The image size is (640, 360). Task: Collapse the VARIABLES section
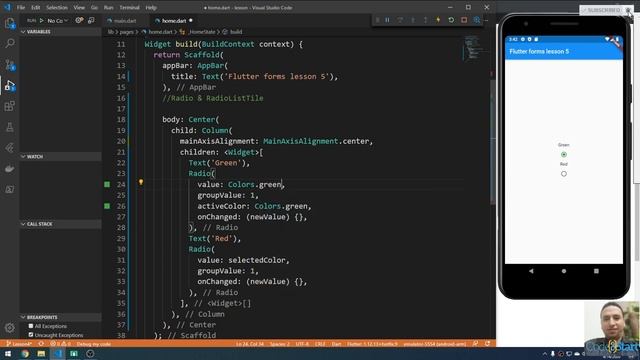click(60, 31)
